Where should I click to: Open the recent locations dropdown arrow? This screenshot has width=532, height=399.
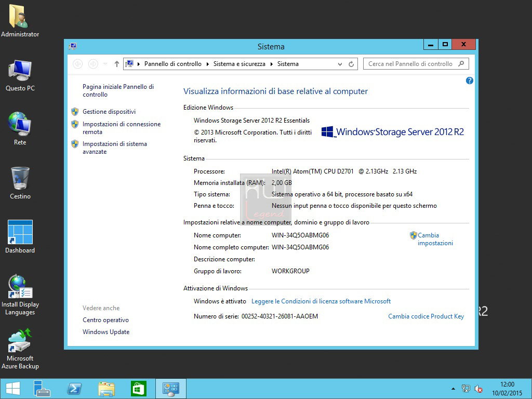click(105, 64)
